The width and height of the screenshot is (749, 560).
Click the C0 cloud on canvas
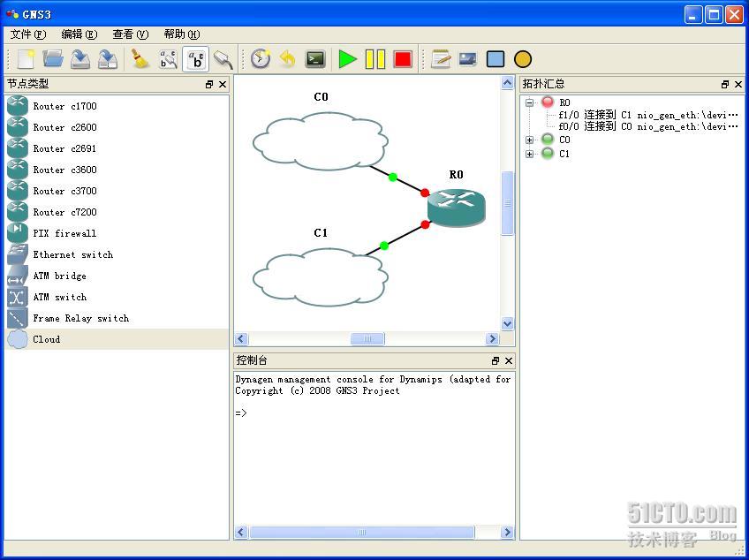click(320, 141)
